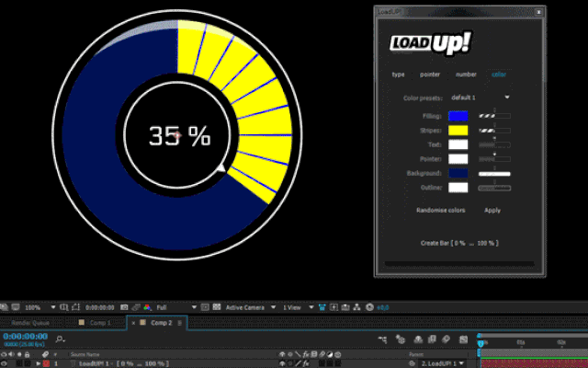Click the Always Preview This View icon
The height and width of the screenshot is (368, 588).
click(x=4, y=307)
